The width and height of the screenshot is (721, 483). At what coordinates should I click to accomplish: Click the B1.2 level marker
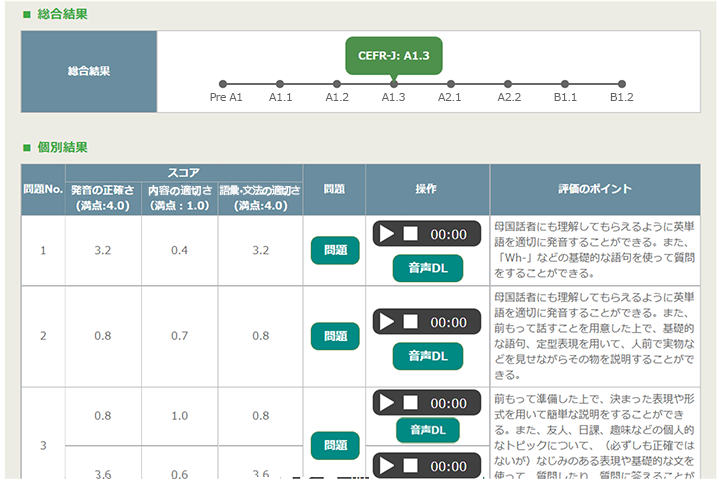(x=622, y=84)
